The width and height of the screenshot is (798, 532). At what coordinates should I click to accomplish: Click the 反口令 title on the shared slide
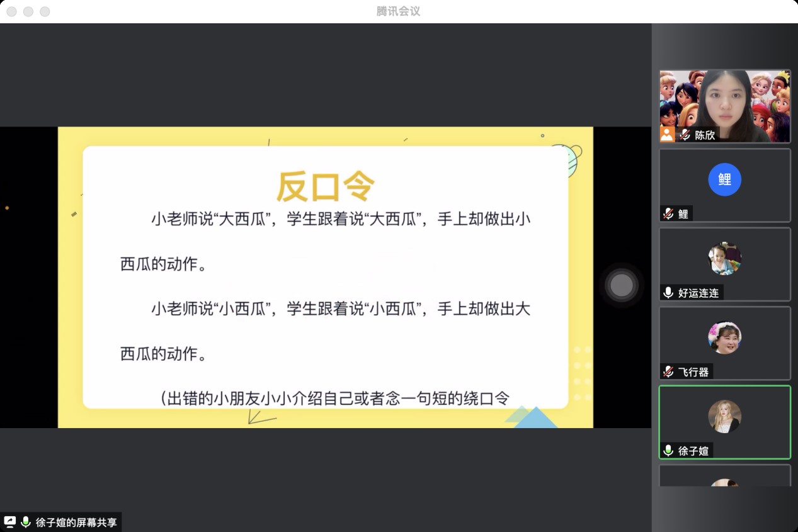[x=326, y=186]
